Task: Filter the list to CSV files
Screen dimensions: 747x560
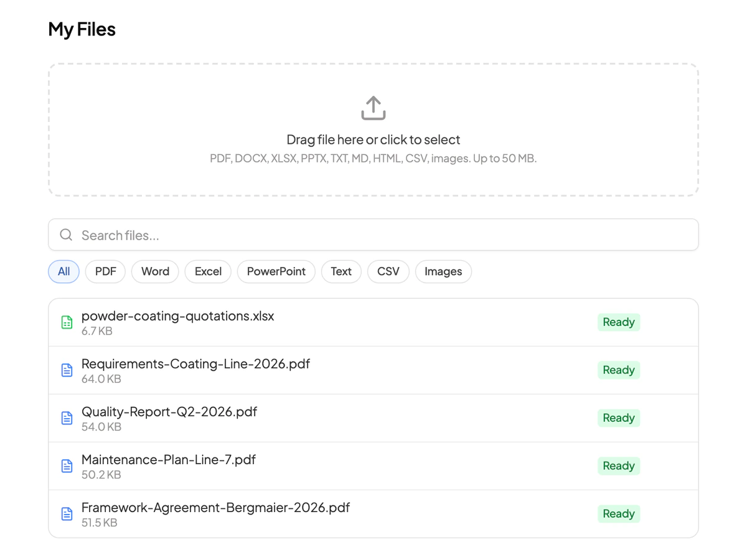Action: (x=388, y=271)
